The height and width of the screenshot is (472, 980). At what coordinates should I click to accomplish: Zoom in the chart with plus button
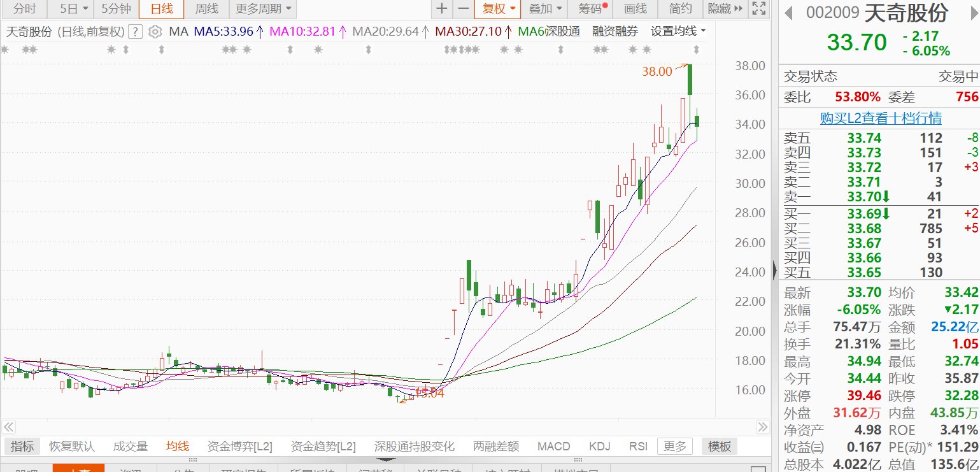pos(441,9)
